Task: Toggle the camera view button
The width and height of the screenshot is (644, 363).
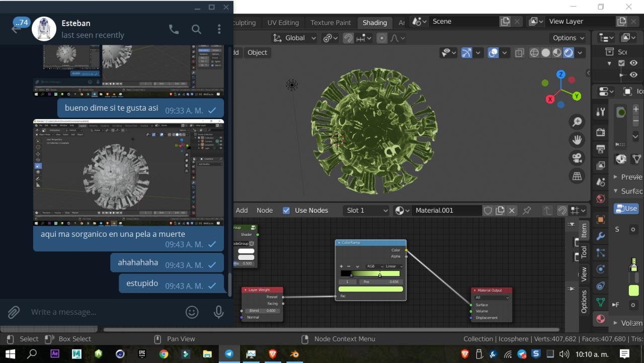Action: click(577, 158)
